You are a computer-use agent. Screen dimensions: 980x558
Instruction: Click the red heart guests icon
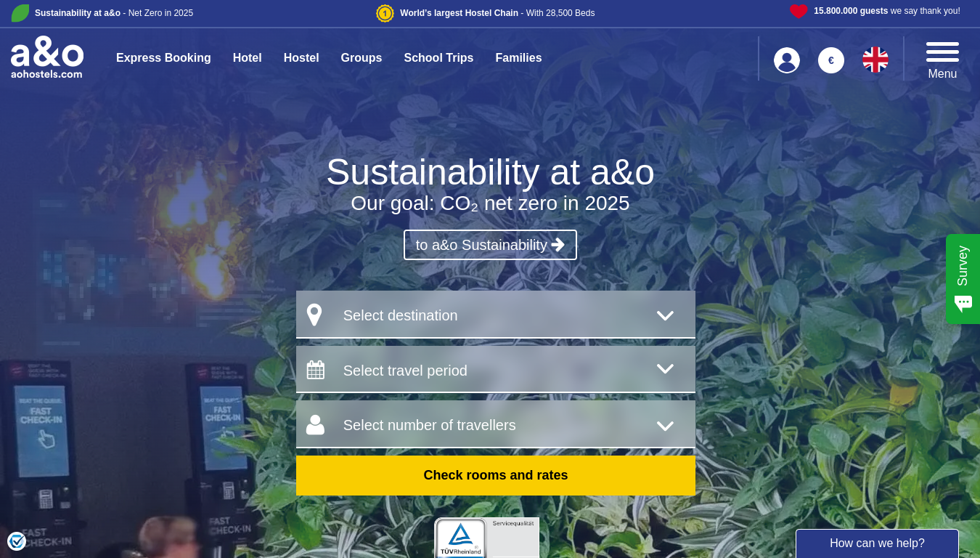pyautogui.click(x=799, y=11)
